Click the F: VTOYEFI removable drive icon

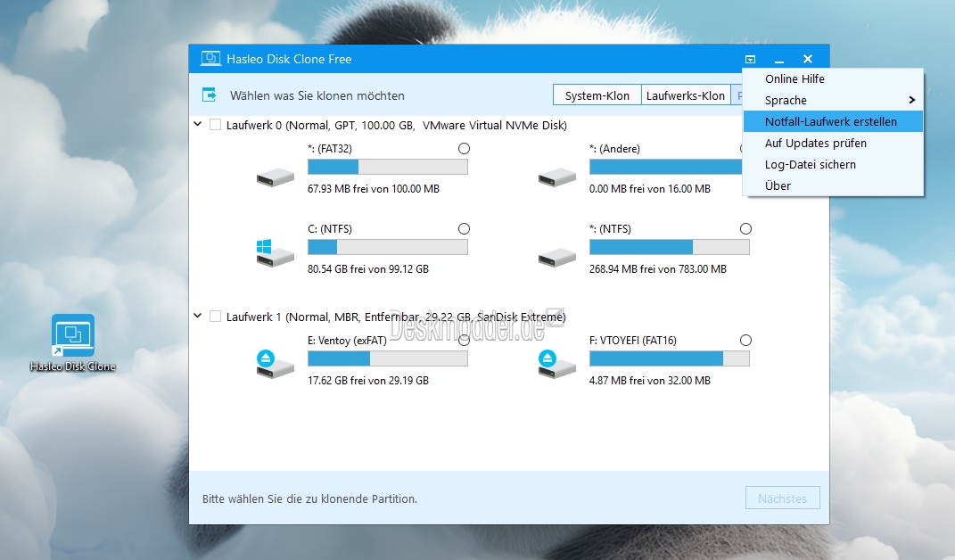click(556, 365)
